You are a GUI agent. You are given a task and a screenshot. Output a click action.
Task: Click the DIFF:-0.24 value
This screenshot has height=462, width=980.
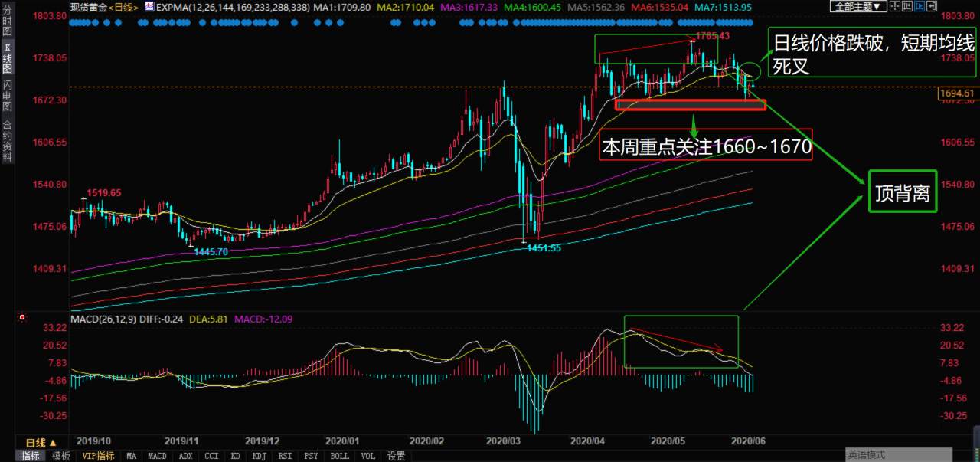tap(162, 318)
